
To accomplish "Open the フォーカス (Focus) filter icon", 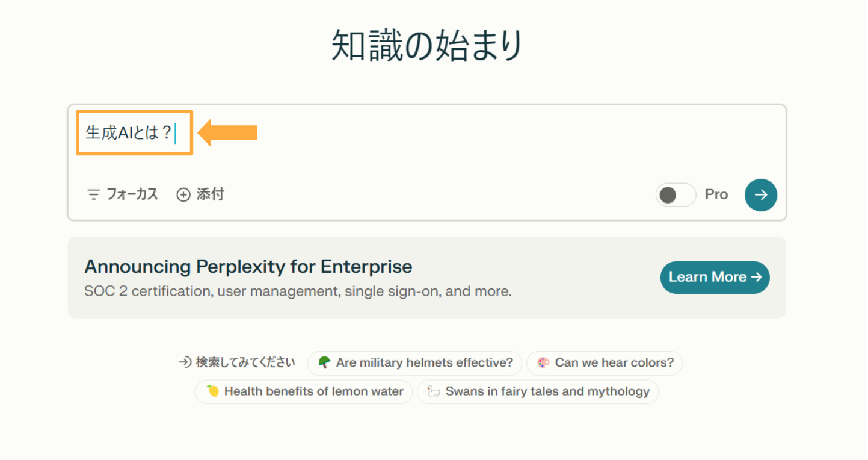I will click(x=93, y=194).
